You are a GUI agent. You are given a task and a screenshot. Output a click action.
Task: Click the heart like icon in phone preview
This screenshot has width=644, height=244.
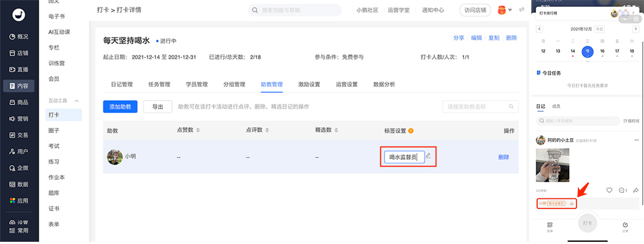click(x=609, y=190)
